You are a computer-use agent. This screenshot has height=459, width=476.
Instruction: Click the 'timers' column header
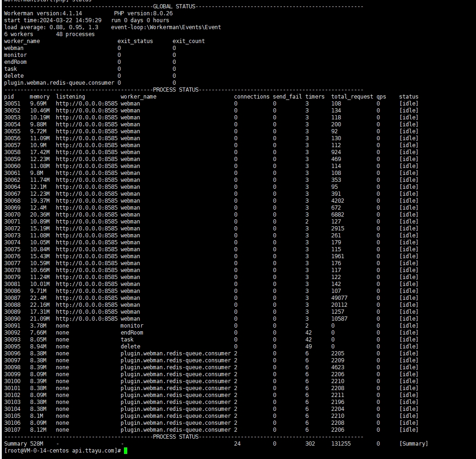coord(315,97)
